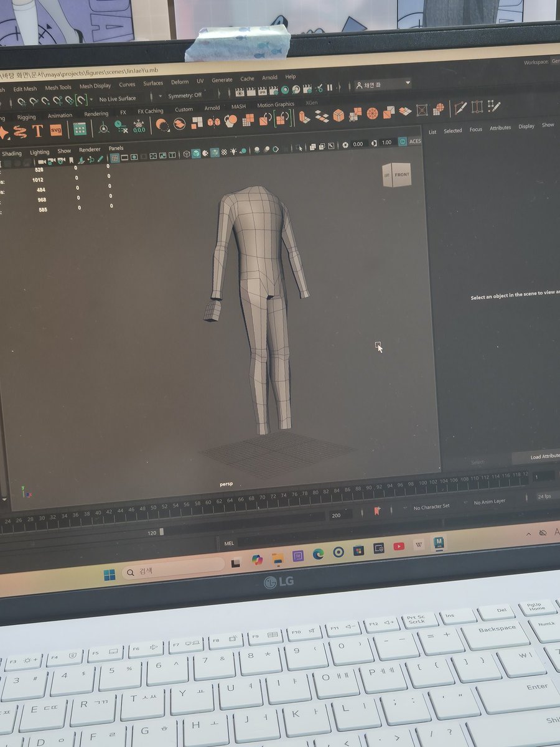Open the Deform menu
This screenshot has height=747, width=560.
click(180, 82)
